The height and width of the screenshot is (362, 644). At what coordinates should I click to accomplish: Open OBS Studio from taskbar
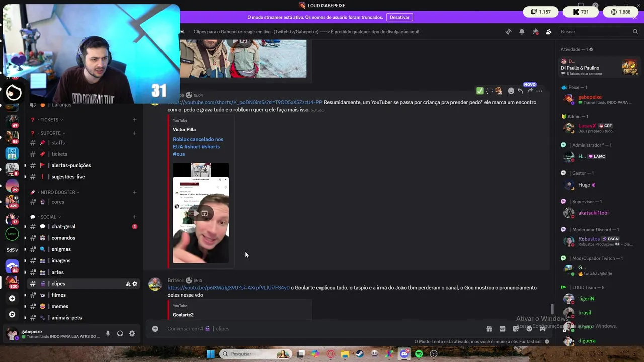[x=434, y=354]
